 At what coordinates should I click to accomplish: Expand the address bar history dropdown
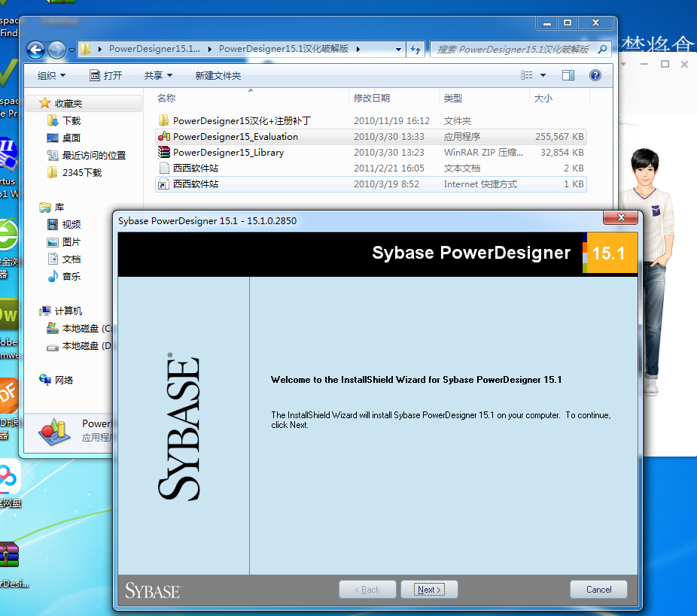(x=399, y=50)
